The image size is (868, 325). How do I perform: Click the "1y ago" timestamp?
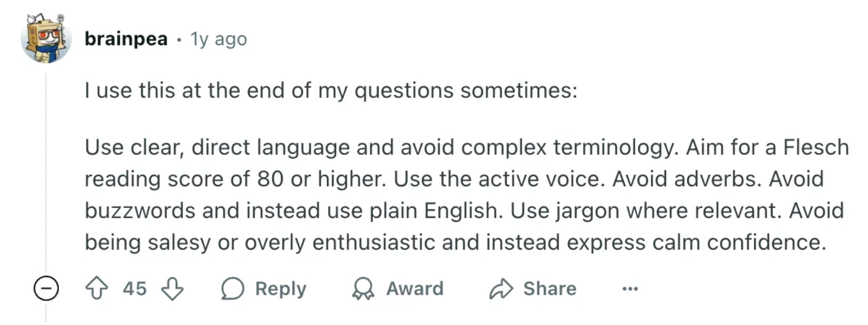tap(219, 39)
